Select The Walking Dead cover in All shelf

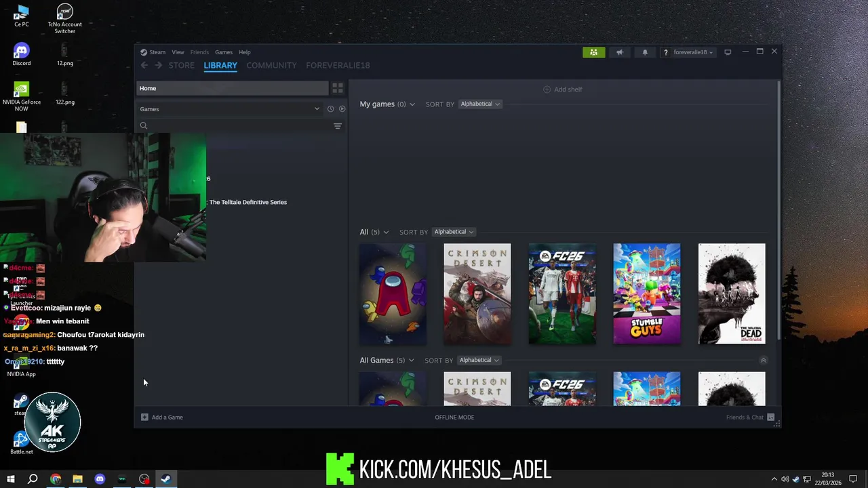(732, 294)
